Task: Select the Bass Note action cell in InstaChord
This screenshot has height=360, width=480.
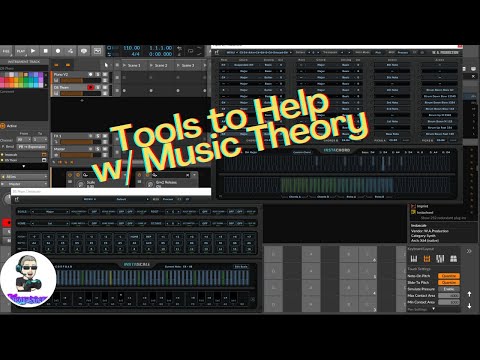Action: pos(392,134)
